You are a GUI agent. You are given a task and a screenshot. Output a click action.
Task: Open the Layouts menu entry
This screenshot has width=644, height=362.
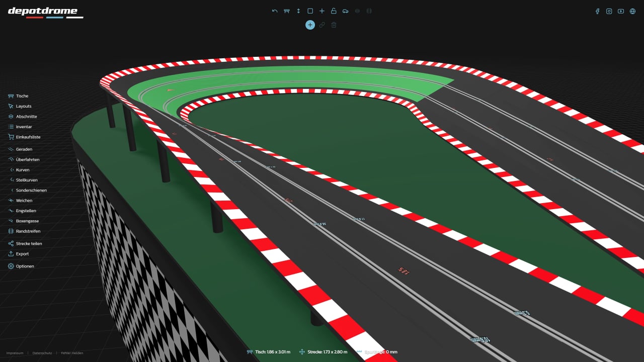(x=20, y=106)
